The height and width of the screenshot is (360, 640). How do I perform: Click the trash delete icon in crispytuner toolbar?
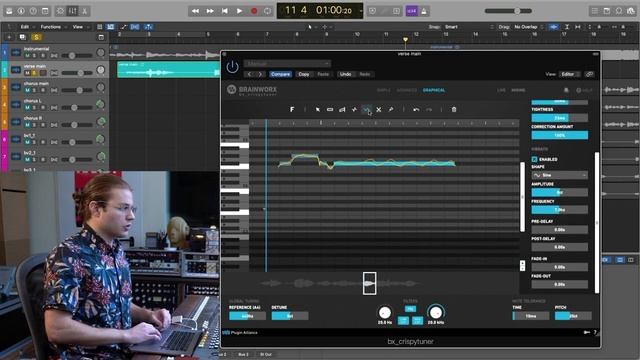click(453, 109)
